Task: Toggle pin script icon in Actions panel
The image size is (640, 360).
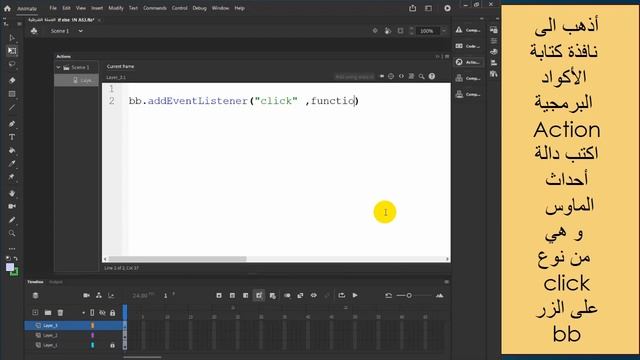Action: click(382, 76)
